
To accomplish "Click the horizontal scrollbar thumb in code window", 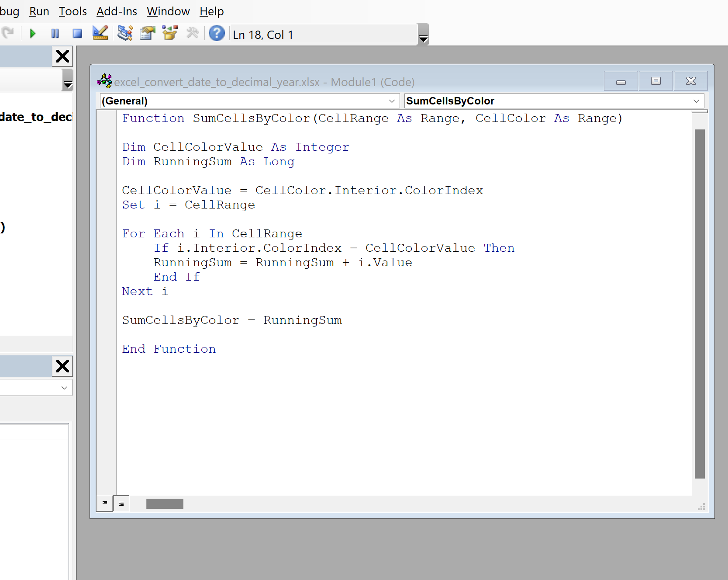I will tap(165, 504).
